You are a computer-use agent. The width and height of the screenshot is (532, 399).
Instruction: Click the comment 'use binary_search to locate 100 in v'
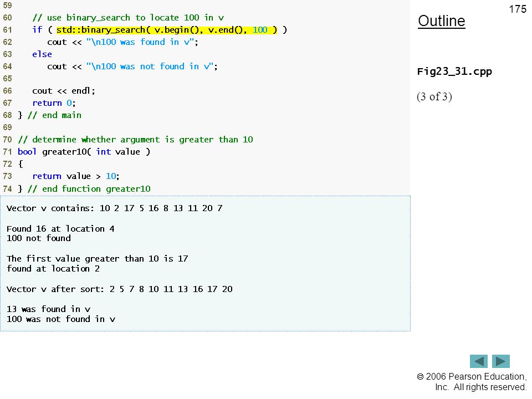[x=128, y=18]
